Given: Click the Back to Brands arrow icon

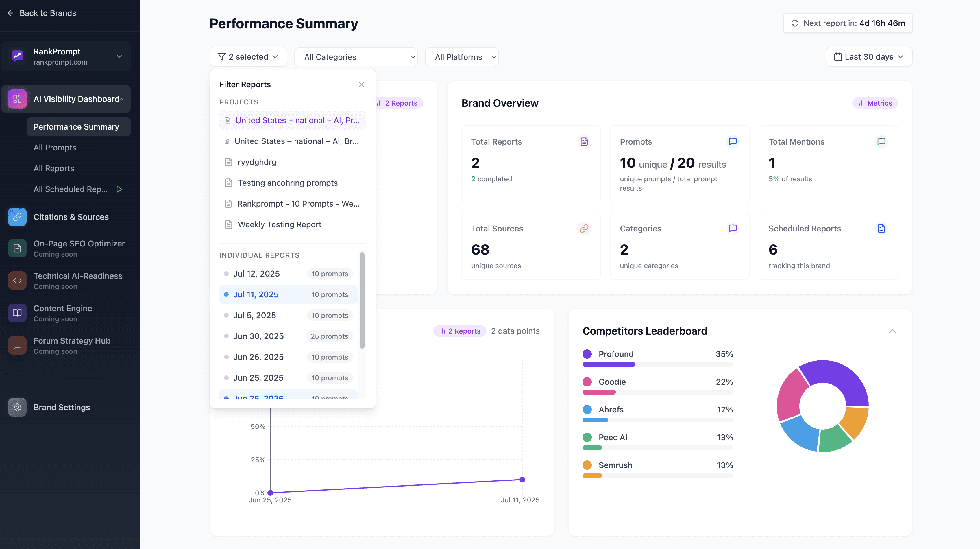Looking at the screenshot, I should click(x=10, y=13).
